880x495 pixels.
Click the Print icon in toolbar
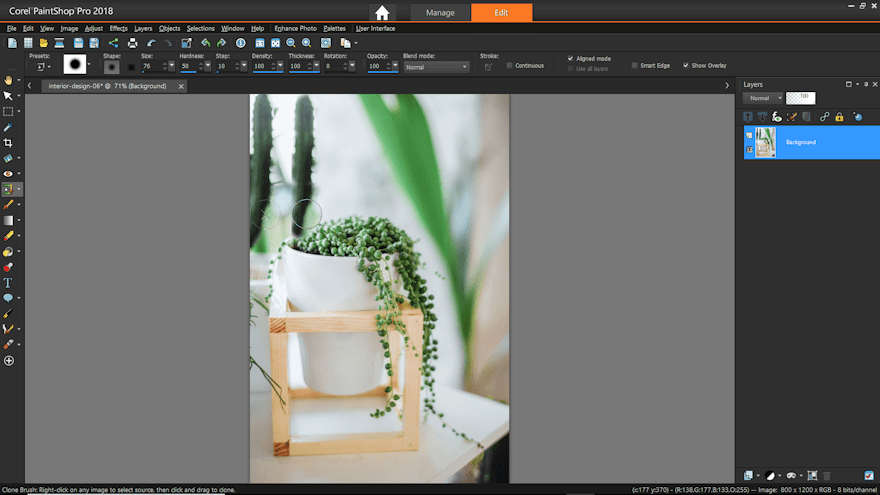[132, 43]
